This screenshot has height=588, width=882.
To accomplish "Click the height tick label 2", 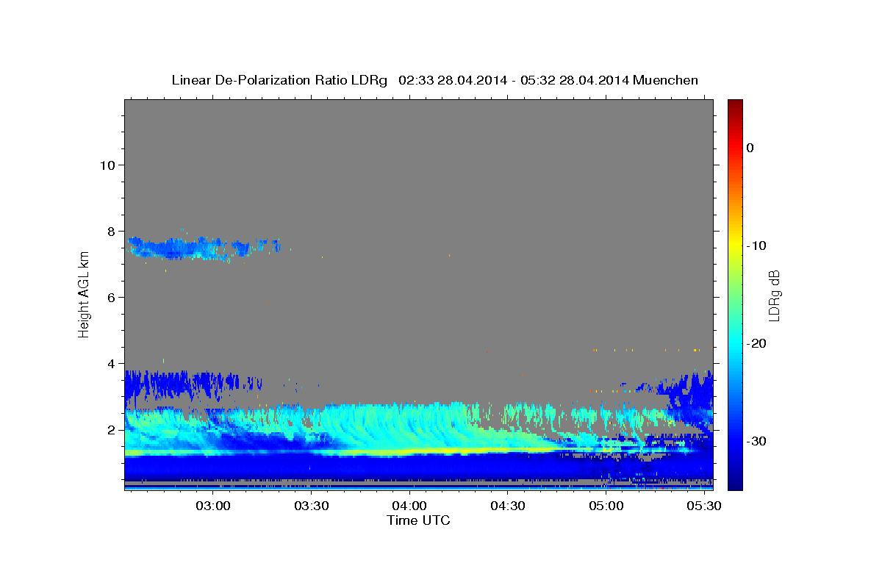I will click(x=111, y=429).
